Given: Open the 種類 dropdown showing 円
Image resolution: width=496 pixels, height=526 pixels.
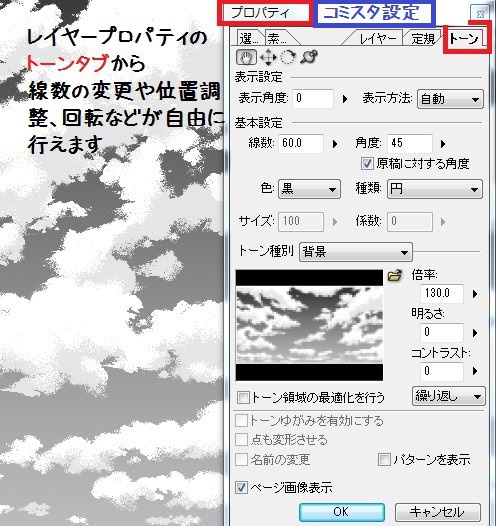Looking at the screenshot, I should point(435,190).
